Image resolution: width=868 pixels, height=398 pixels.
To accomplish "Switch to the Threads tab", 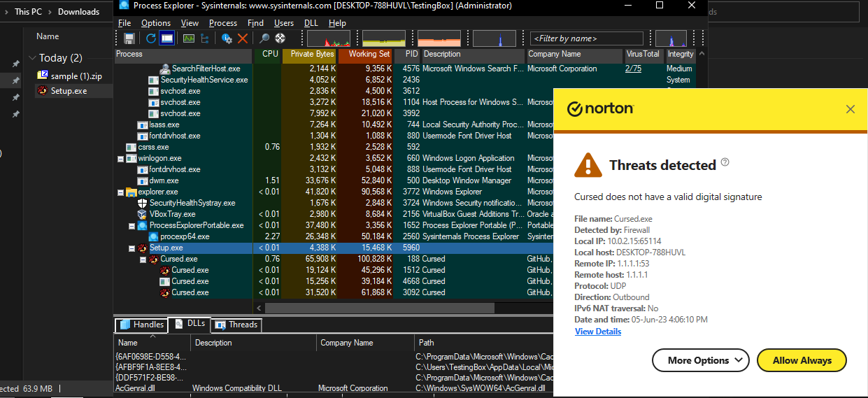I will (236, 325).
